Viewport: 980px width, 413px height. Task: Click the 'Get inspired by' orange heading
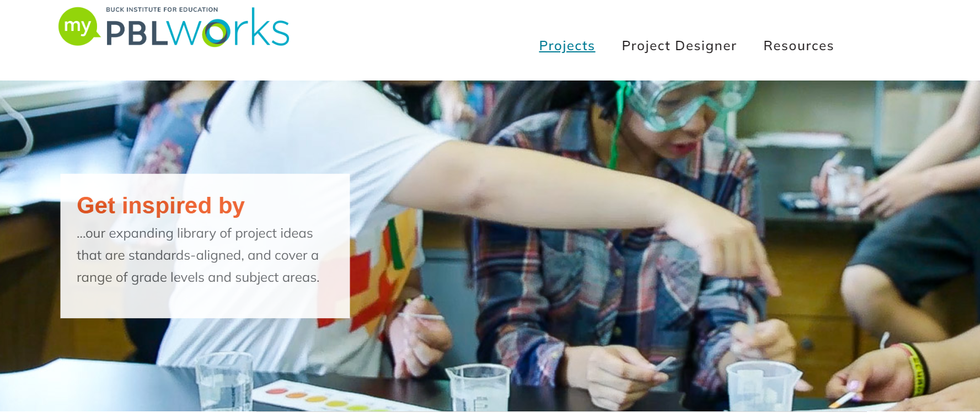coord(160,205)
